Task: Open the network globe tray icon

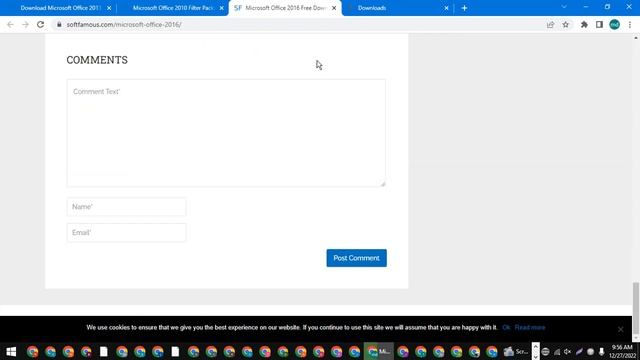Action: click(x=545, y=351)
